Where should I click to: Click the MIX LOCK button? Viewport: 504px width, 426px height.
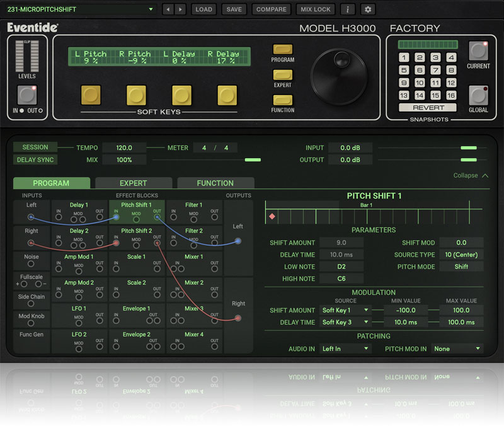pyautogui.click(x=316, y=9)
